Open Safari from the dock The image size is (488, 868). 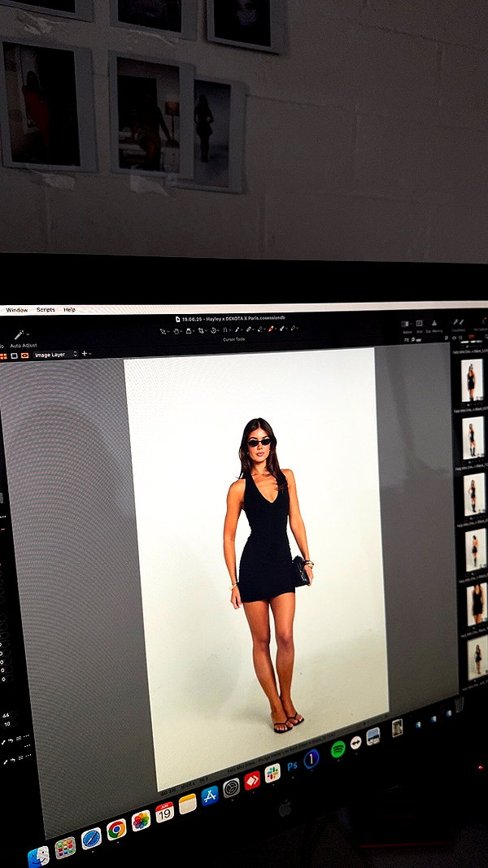tap(91, 838)
